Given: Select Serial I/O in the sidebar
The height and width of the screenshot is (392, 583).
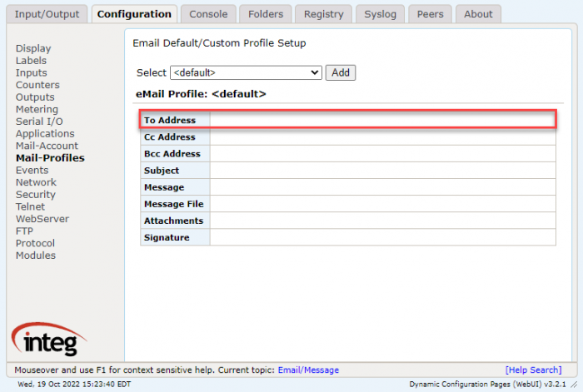Looking at the screenshot, I should pos(39,122).
